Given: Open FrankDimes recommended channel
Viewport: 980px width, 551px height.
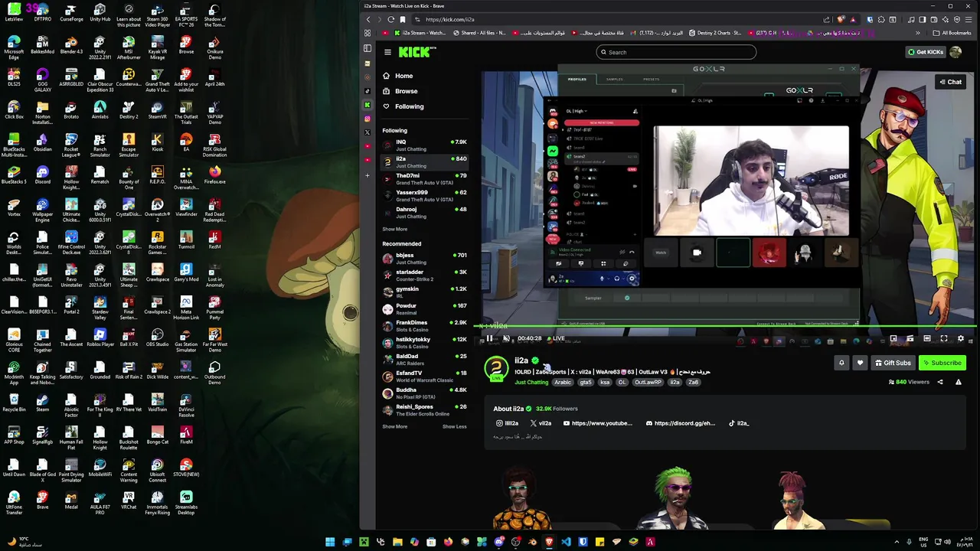Looking at the screenshot, I should coord(425,325).
